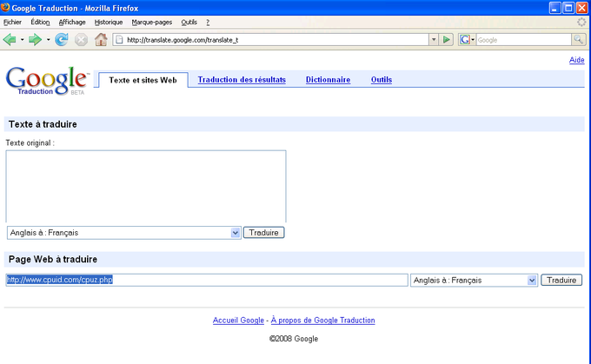Open the search engine selector dropdown arrow
Screen dimensions: 591x364
pyautogui.click(x=473, y=40)
